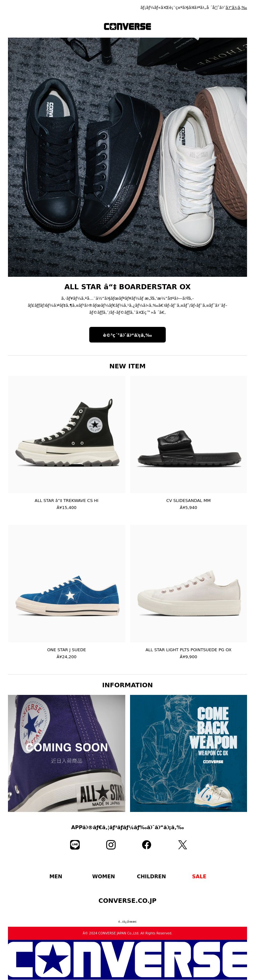View the CV SLIDESANDAL MM product image
The image size is (255, 980).
coord(188,434)
